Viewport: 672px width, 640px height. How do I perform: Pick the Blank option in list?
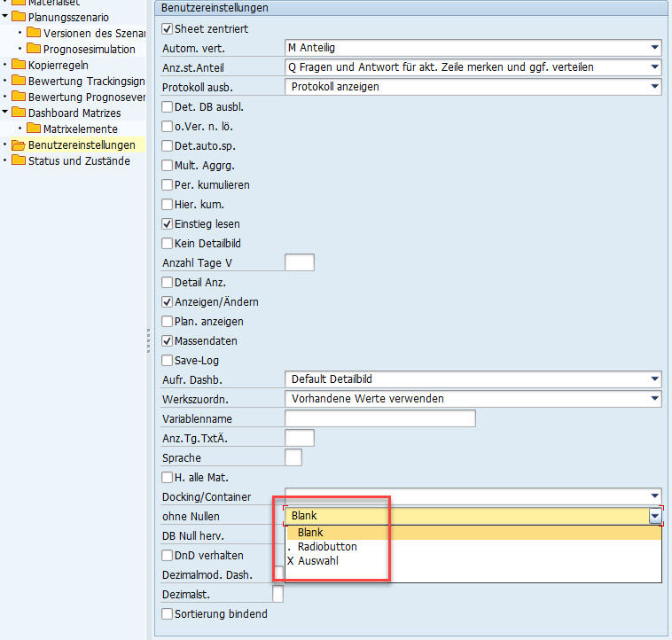[310, 533]
